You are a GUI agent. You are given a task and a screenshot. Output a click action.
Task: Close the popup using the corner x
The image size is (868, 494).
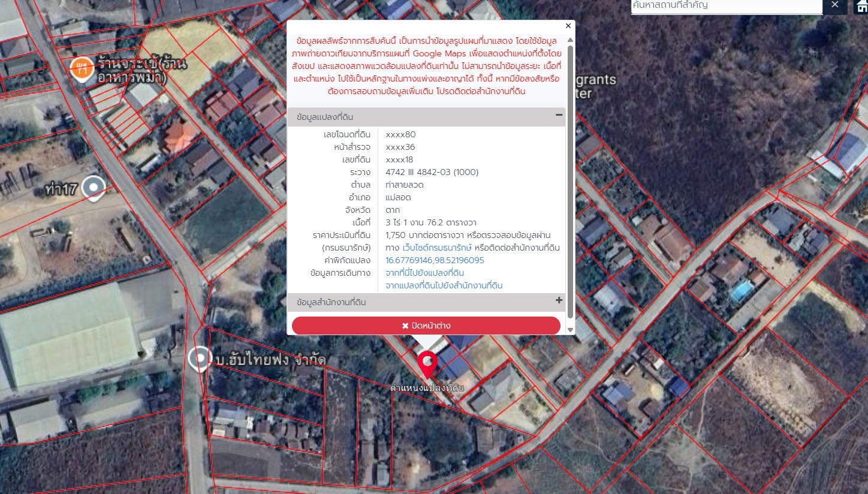point(568,26)
